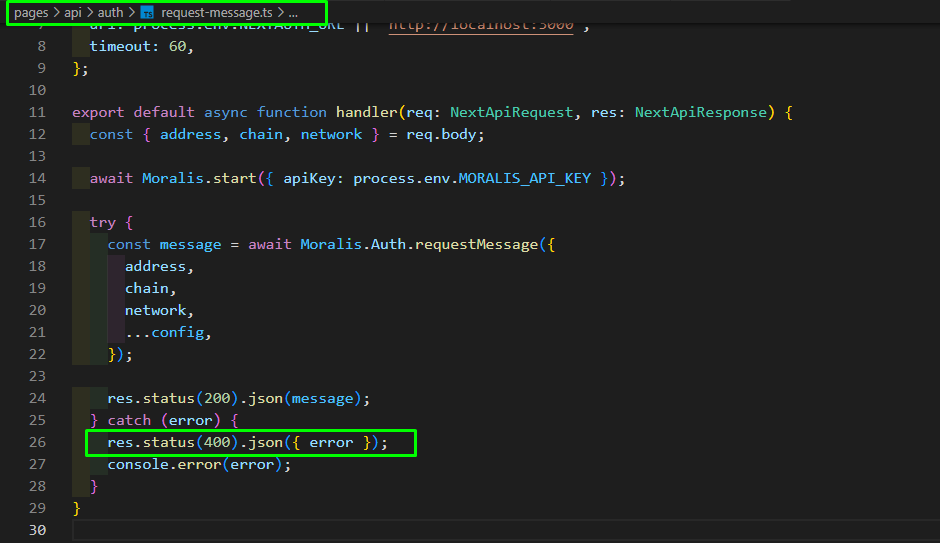
Task: Click the '...config' spread on line 21
Action: [x=165, y=332]
